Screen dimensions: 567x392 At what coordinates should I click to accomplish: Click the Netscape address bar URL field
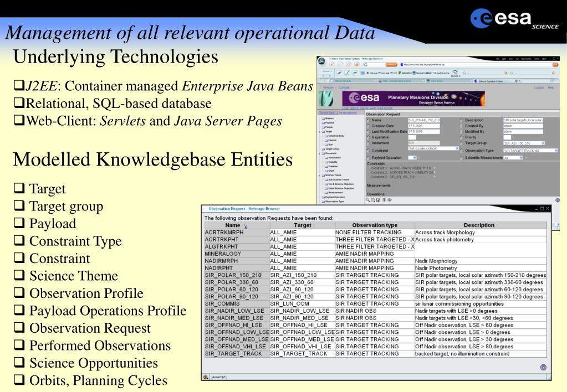click(476, 65)
